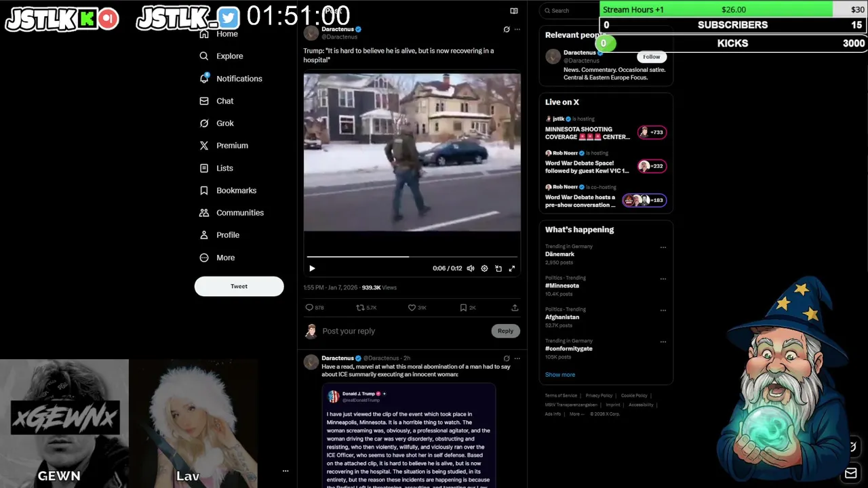
Task: Open MINNESOTA SHOOTING COVERAGE live space
Action: [x=587, y=133]
